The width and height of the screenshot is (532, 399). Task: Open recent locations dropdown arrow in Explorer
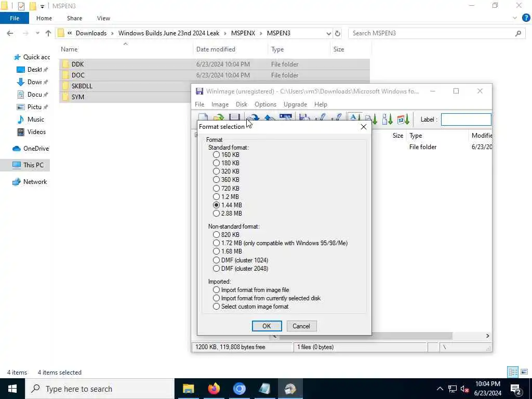pyautogui.click(x=37, y=33)
